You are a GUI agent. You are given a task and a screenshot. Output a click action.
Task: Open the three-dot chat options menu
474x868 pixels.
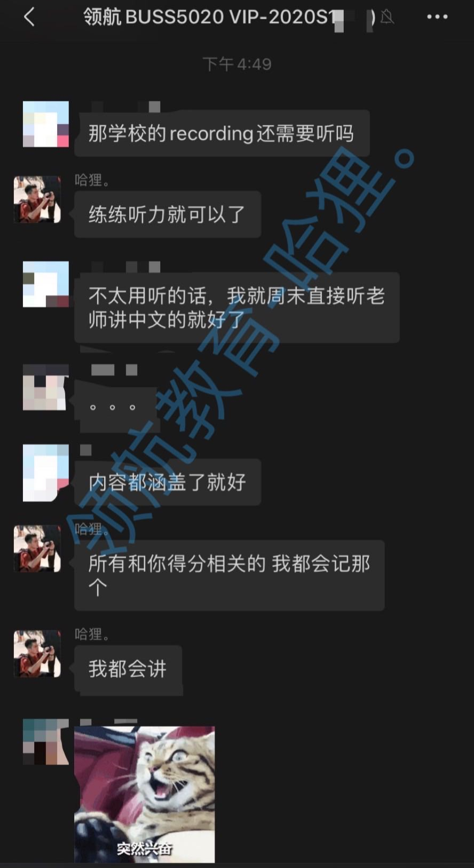437,17
